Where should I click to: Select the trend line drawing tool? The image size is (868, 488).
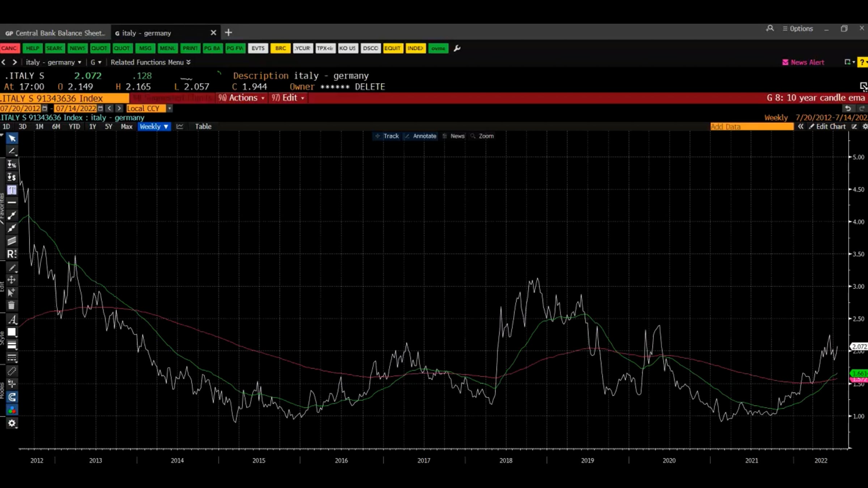tap(12, 216)
